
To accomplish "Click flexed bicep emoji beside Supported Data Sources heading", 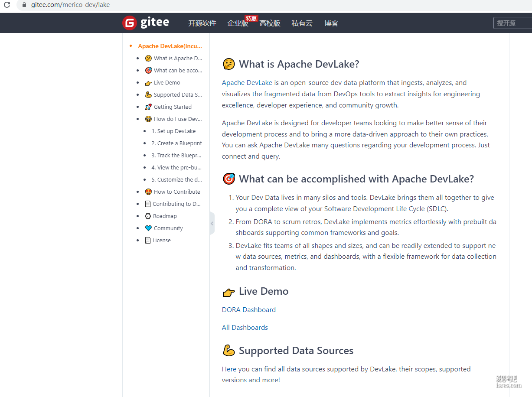I will [228, 351].
